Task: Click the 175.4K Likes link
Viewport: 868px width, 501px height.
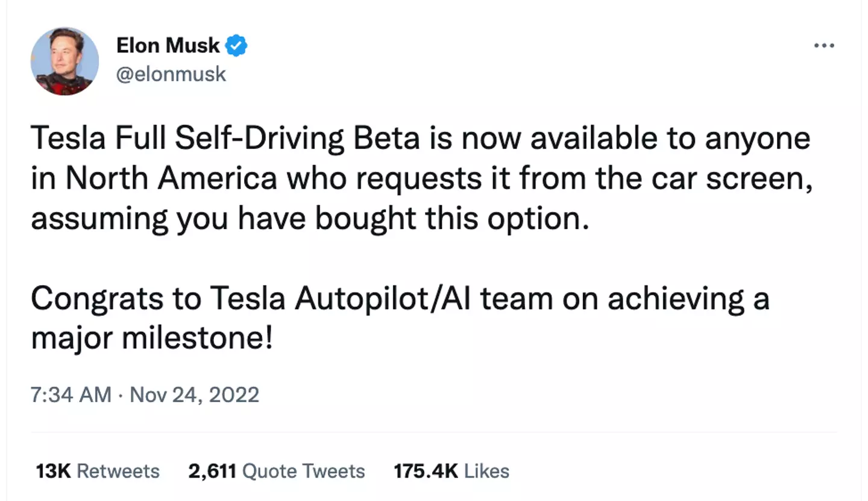Action: point(450,471)
